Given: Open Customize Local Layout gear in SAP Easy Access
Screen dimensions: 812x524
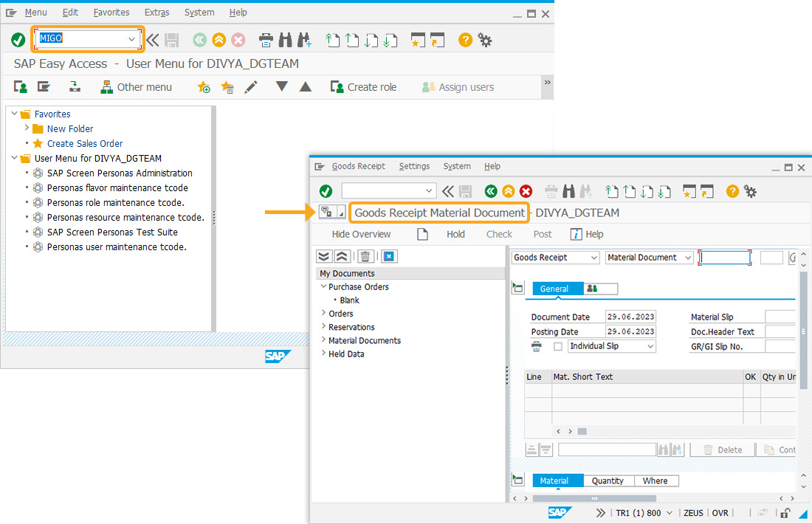Looking at the screenshot, I should [x=485, y=40].
